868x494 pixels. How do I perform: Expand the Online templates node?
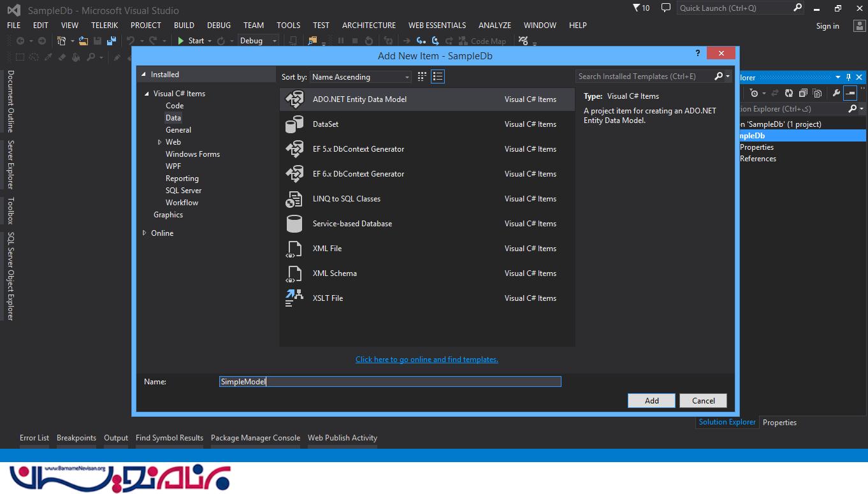tap(145, 233)
